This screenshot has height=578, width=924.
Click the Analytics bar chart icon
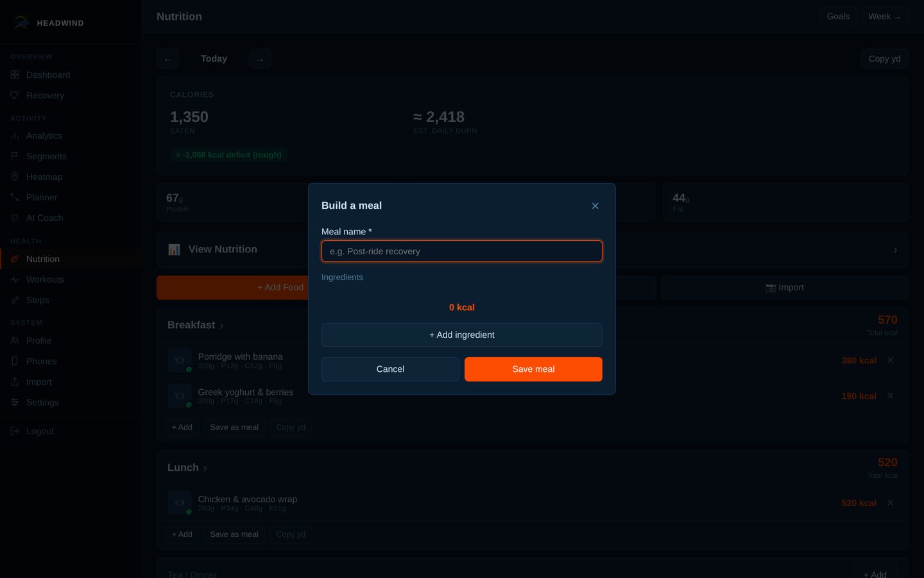point(15,136)
